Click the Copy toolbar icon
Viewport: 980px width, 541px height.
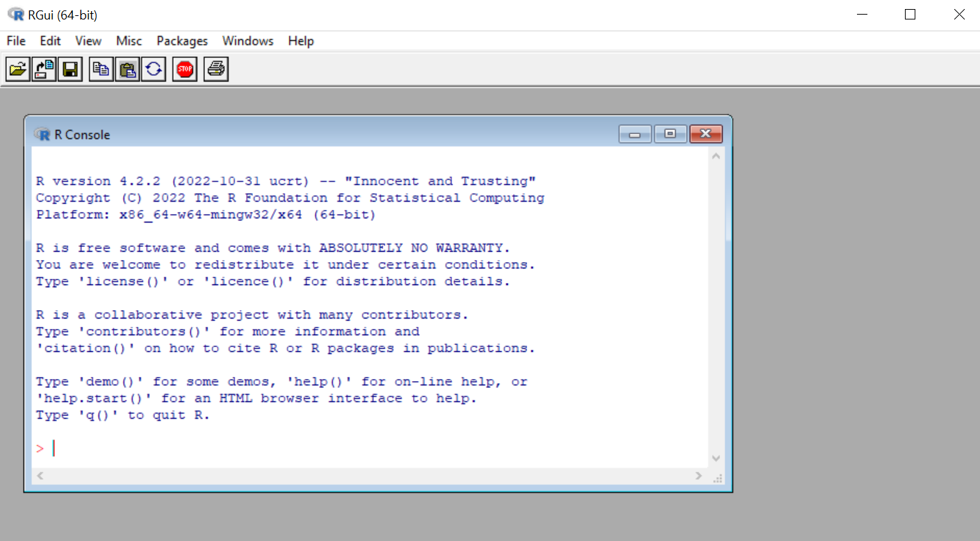click(x=101, y=69)
